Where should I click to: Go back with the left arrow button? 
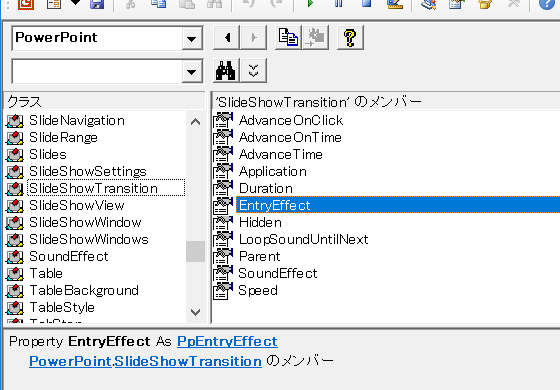(226, 38)
